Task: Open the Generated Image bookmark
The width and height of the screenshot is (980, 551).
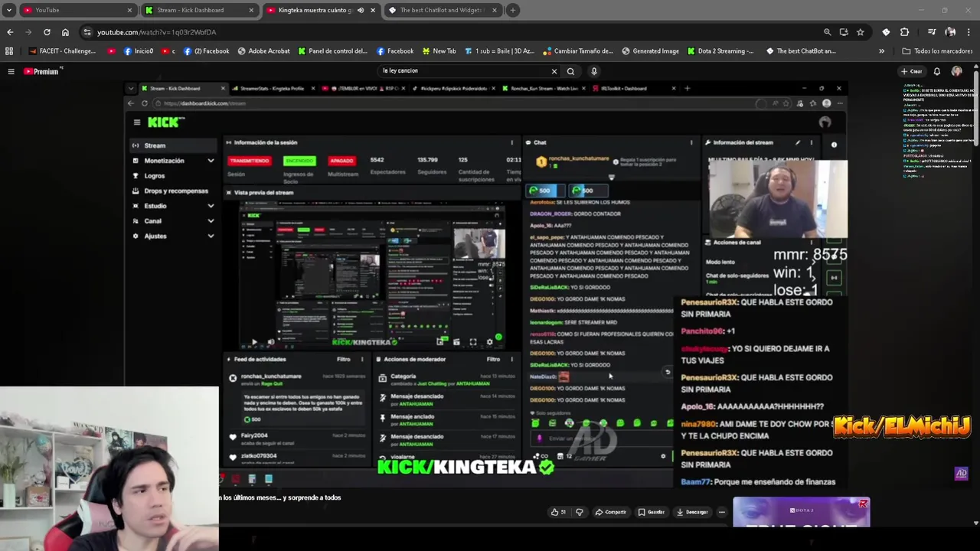Action: pos(650,51)
